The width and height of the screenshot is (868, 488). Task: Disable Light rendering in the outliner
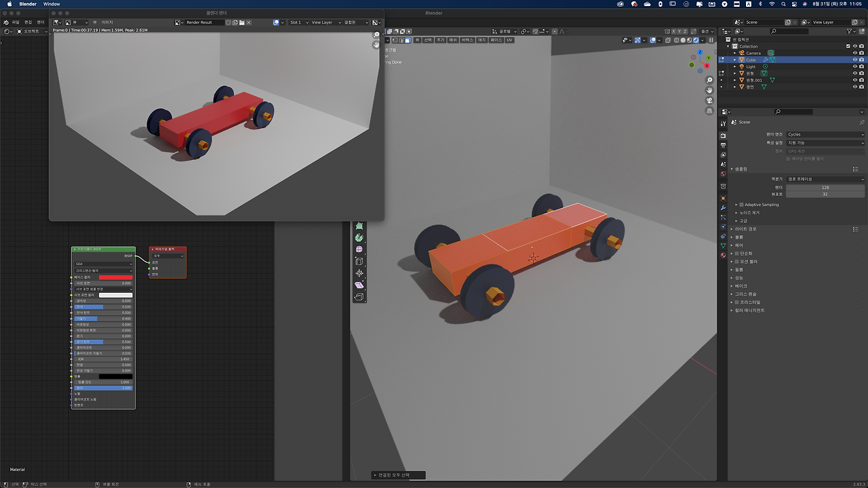[861, 66]
